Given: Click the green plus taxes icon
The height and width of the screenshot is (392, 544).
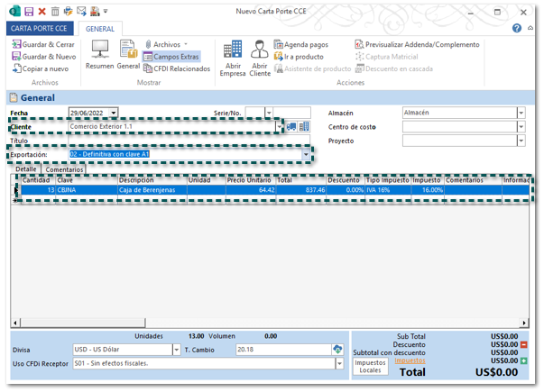Looking at the screenshot, I should click(x=525, y=360).
